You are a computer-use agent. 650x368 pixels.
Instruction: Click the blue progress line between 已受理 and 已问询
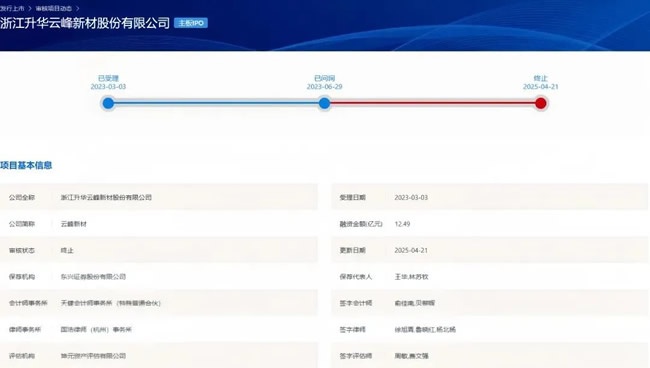point(216,103)
